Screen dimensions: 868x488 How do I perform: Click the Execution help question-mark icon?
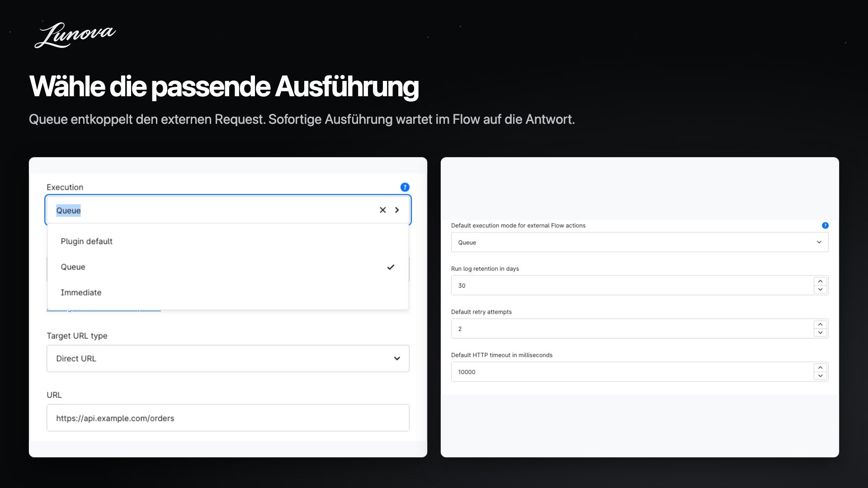(x=405, y=187)
